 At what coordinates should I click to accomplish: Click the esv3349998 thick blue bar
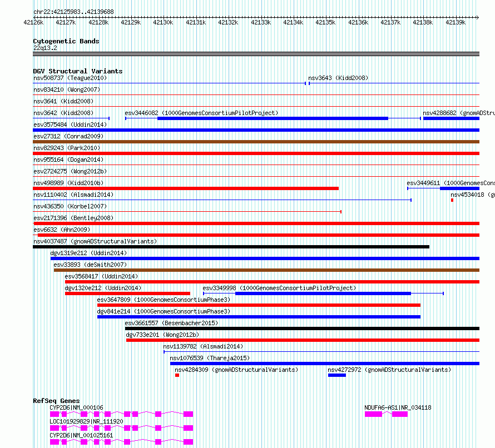323,293
